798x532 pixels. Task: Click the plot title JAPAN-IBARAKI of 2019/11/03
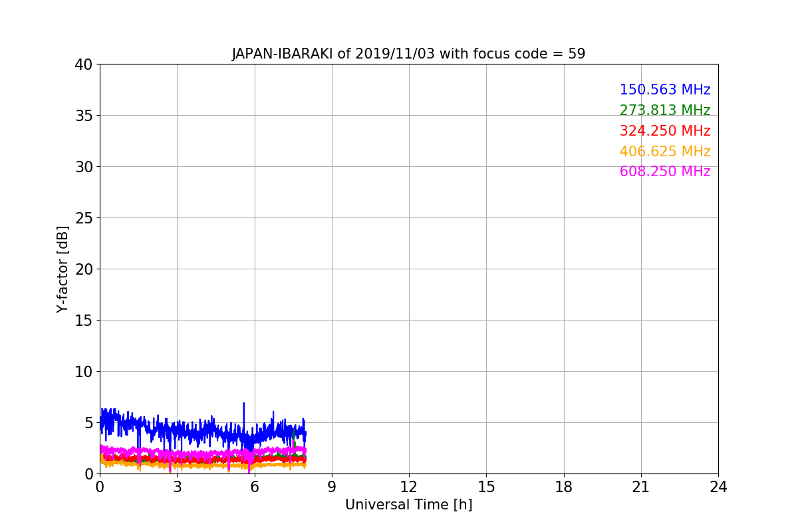pos(408,54)
